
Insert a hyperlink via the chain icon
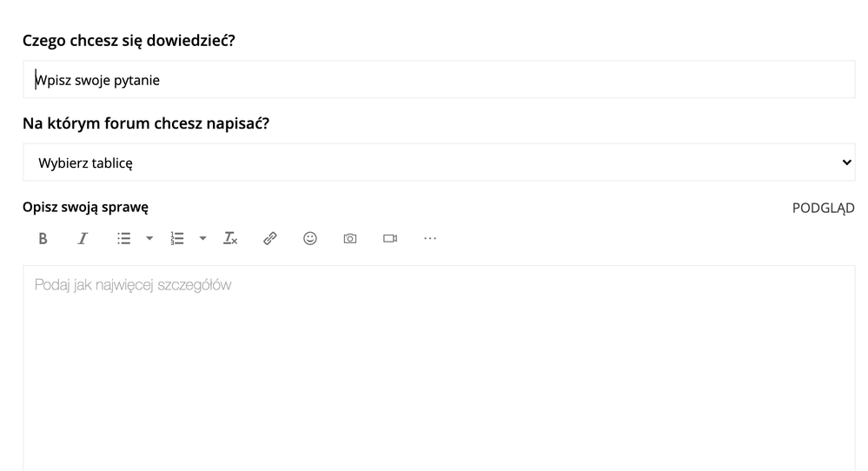coord(270,238)
